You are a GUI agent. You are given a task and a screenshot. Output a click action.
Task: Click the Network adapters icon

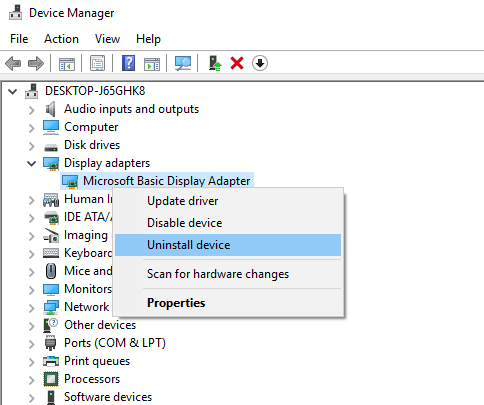[51, 307]
